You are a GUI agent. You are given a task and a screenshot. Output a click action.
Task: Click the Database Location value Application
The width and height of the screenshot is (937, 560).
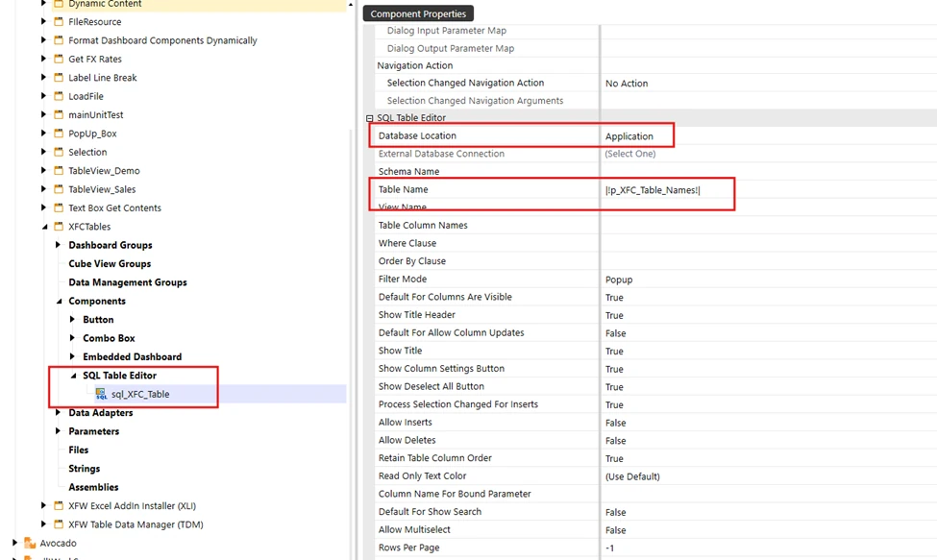click(629, 136)
